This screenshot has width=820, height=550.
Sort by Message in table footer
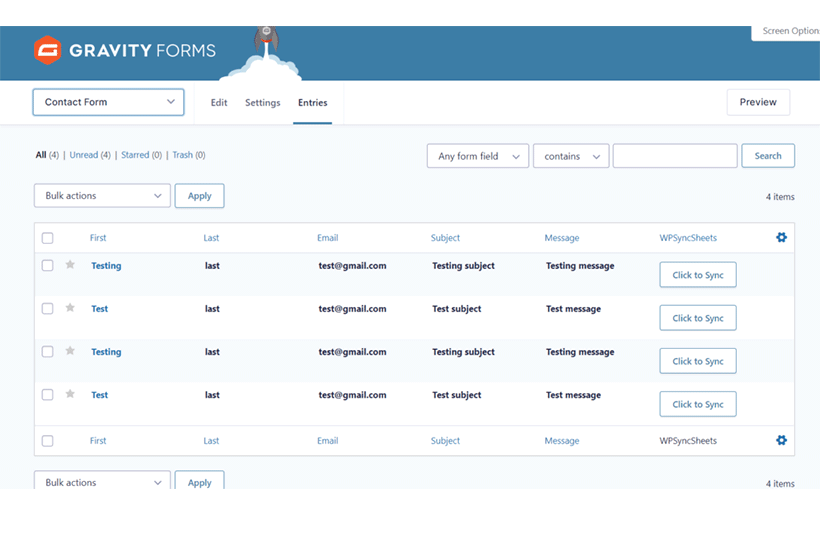(562, 441)
